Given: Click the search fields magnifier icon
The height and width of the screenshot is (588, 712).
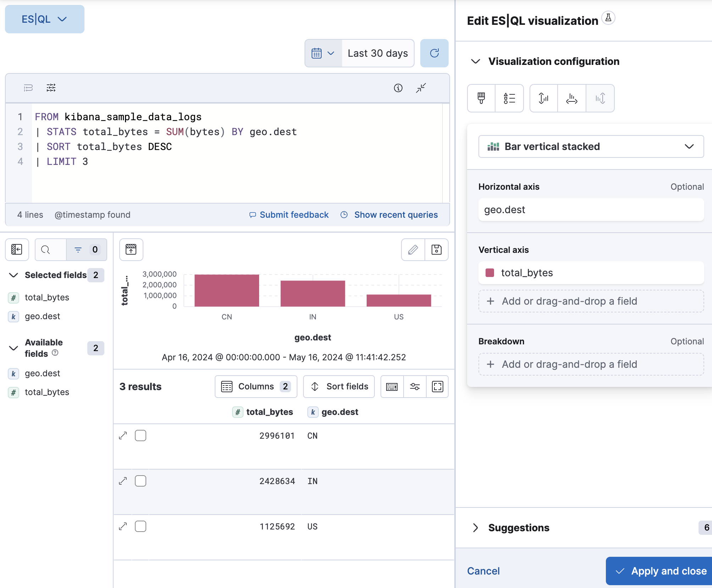Looking at the screenshot, I should click(x=45, y=250).
